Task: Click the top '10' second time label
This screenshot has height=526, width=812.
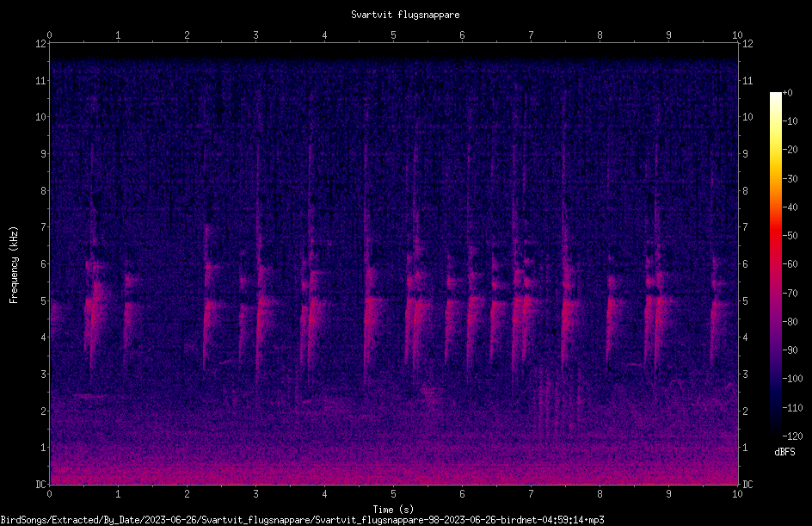Action: coord(737,35)
